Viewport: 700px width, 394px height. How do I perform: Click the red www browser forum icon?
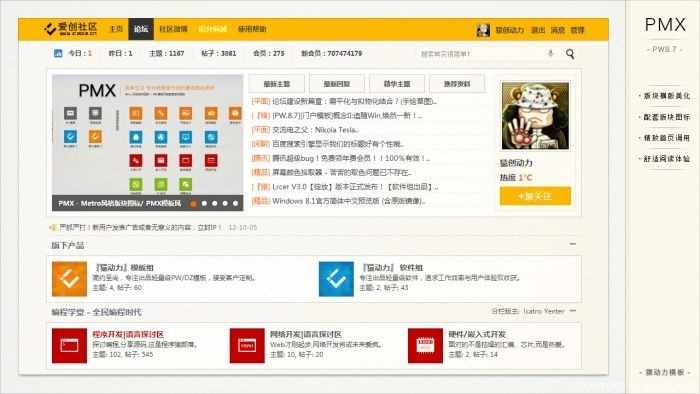point(247,345)
